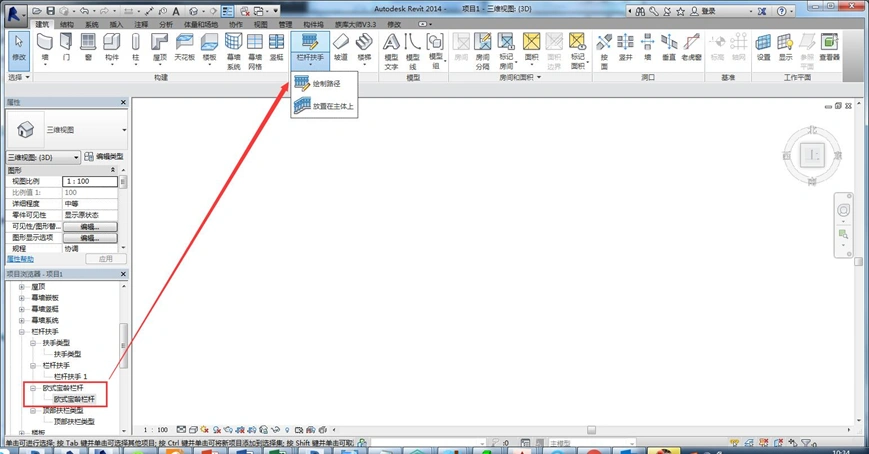The height and width of the screenshot is (454, 869).
Task: Collapse the 欧式宝瓶栏杆 tree node
Action: tap(33, 388)
